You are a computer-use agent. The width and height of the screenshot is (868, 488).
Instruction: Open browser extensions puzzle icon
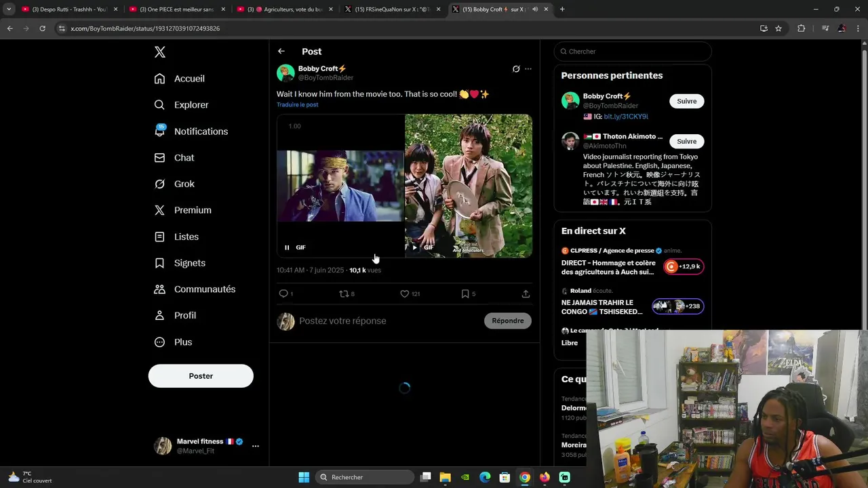[x=802, y=28]
